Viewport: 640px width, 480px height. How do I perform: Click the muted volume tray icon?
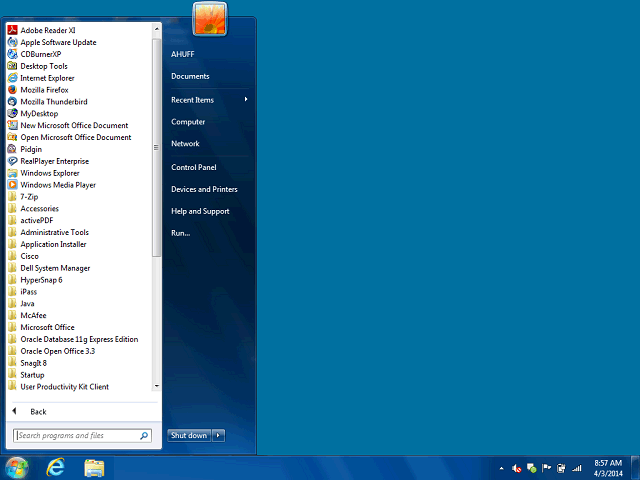(516, 468)
